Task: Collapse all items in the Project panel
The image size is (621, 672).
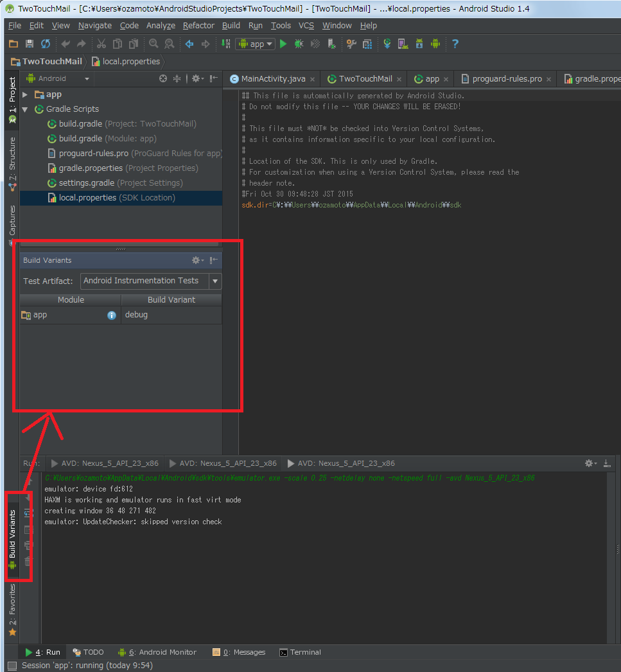Action: tap(177, 78)
